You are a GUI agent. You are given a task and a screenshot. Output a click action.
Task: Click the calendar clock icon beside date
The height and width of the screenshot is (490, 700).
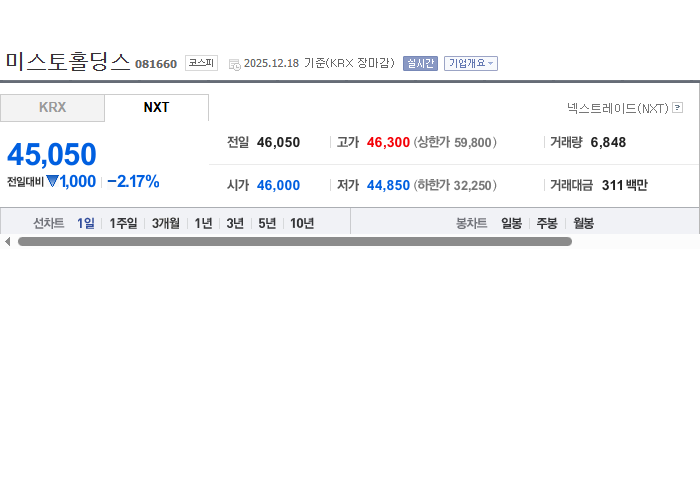pos(234,65)
